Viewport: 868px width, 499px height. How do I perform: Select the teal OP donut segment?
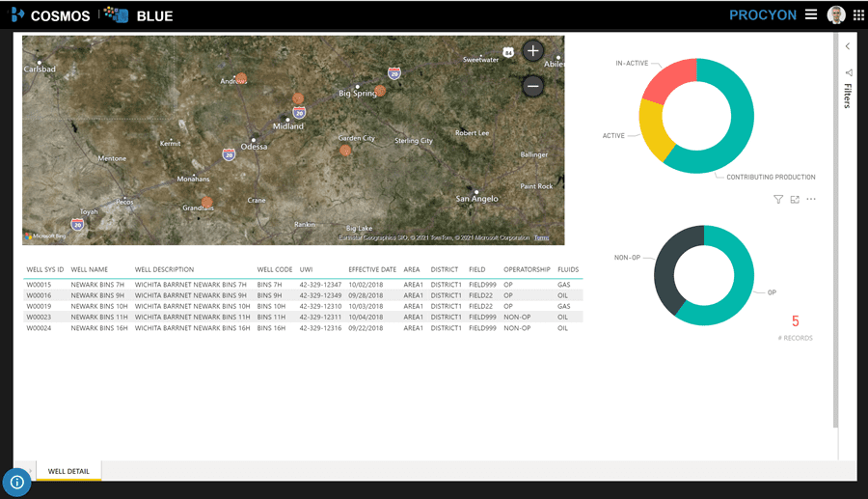pyautogui.click(x=739, y=288)
